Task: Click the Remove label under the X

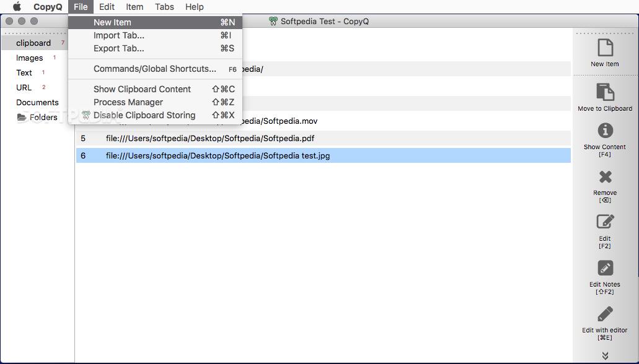Action: (605, 193)
